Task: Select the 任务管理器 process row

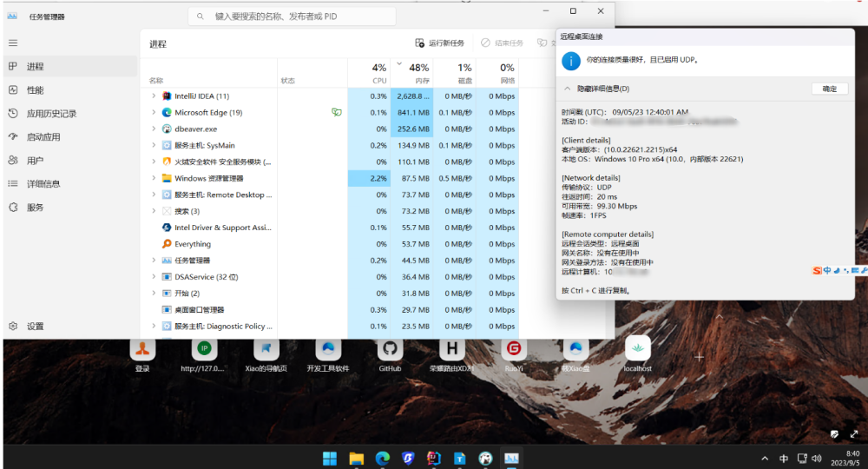Action: [331, 261]
